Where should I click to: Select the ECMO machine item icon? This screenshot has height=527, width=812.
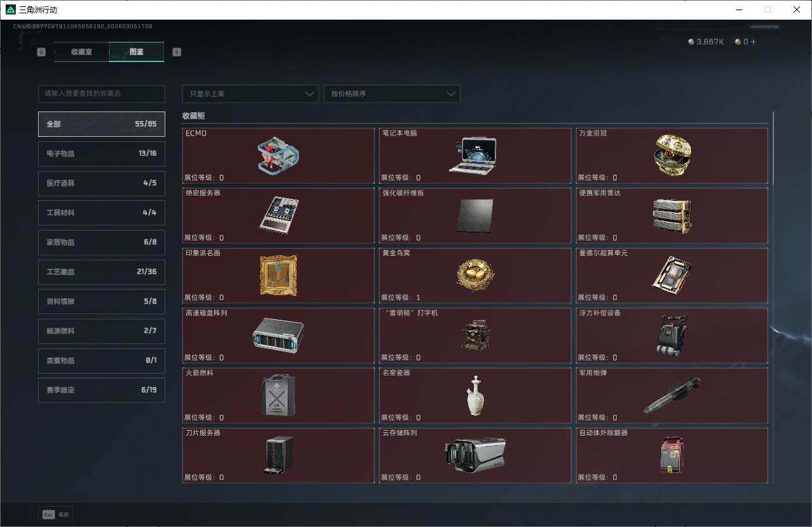278,157
